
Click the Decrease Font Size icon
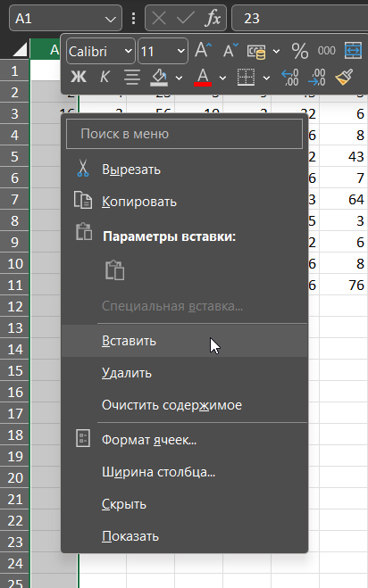coord(230,51)
